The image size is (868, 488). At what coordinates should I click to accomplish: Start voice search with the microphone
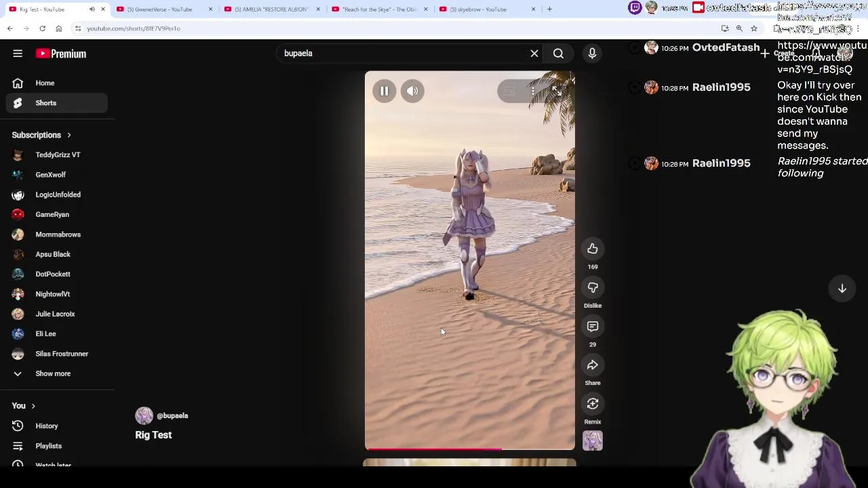click(x=592, y=54)
